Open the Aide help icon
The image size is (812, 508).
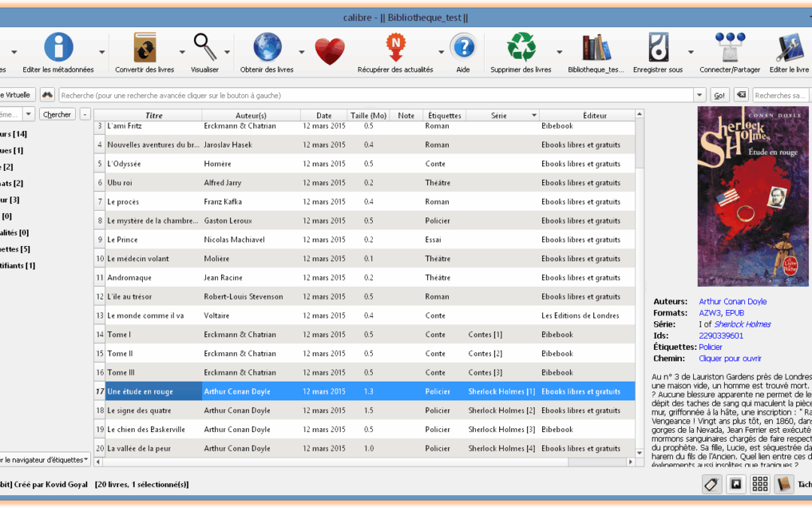(463, 47)
